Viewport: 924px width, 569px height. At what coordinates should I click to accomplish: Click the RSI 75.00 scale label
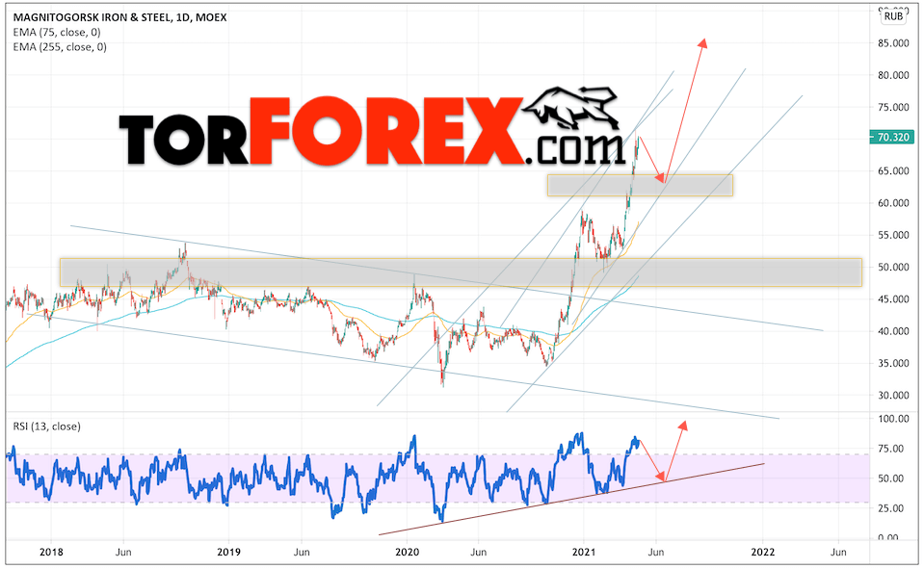coord(891,449)
